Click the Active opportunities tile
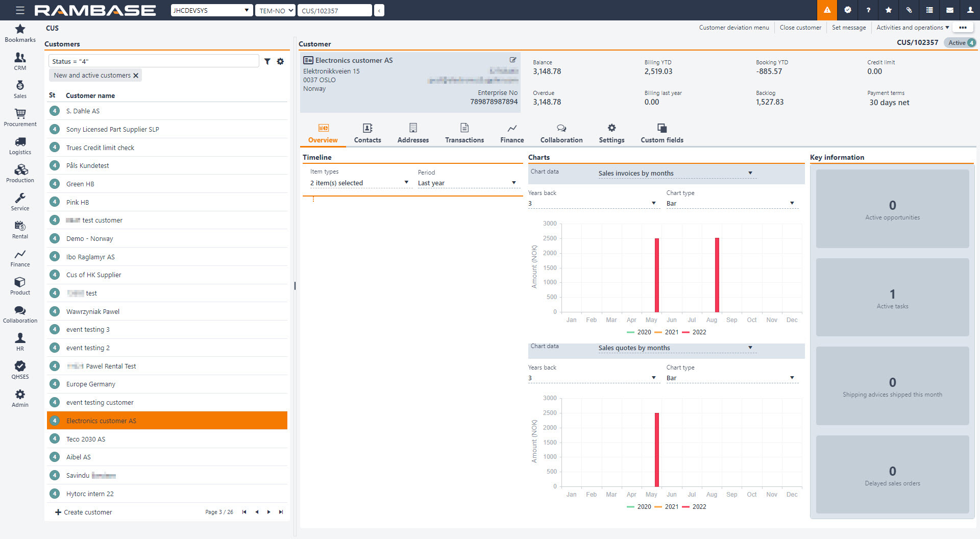Screen dimensions: 980x539 point(892,209)
